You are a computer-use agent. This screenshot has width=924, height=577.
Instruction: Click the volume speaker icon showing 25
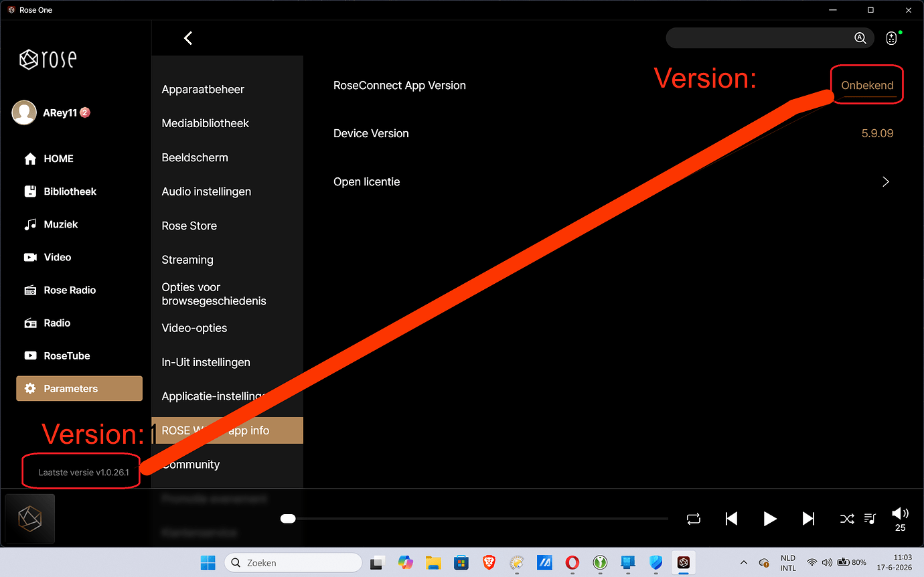[x=900, y=514]
